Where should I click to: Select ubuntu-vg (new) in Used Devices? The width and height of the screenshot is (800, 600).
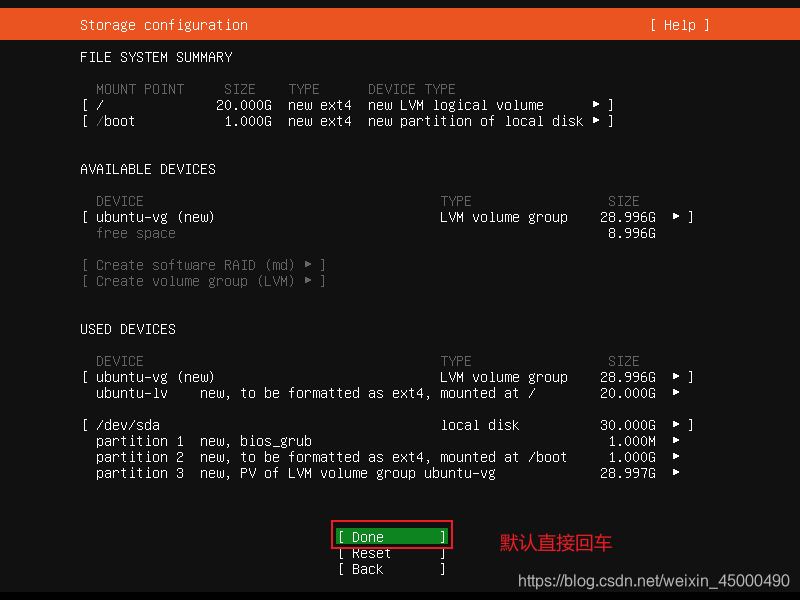click(x=387, y=377)
